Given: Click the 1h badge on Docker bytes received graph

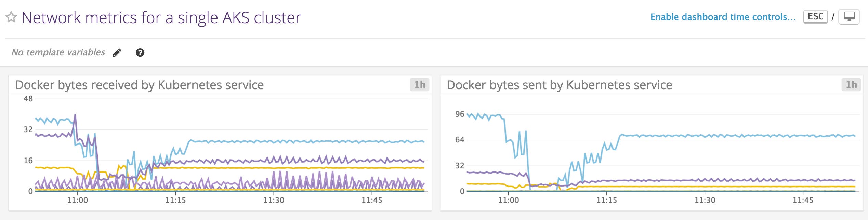Looking at the screenshot, I should tap(419, 85).
